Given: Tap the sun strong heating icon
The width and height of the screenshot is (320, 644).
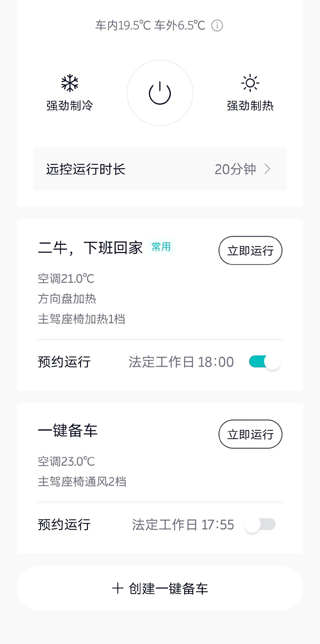Looking at the screenshot, I should click(x=250, y=83).
